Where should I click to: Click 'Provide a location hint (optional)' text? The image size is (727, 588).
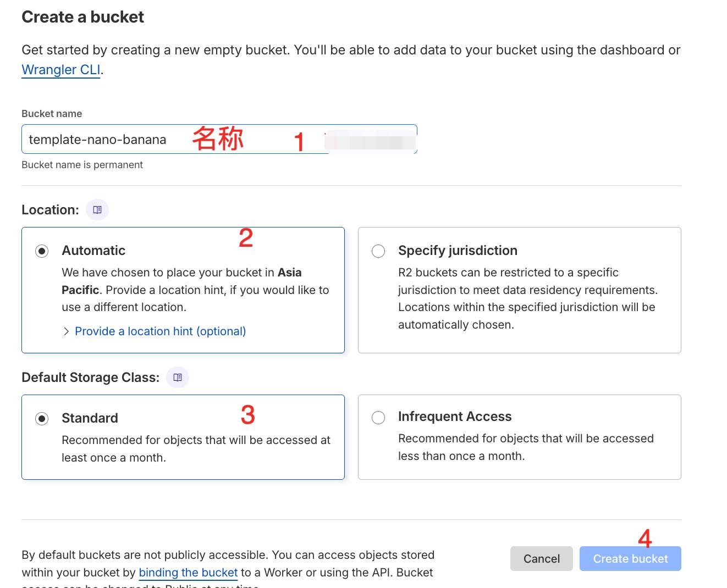click(x=160, y=331)
